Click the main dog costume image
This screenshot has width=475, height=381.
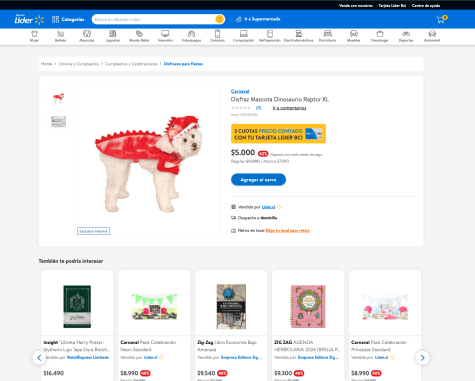[x=148, y=162]
